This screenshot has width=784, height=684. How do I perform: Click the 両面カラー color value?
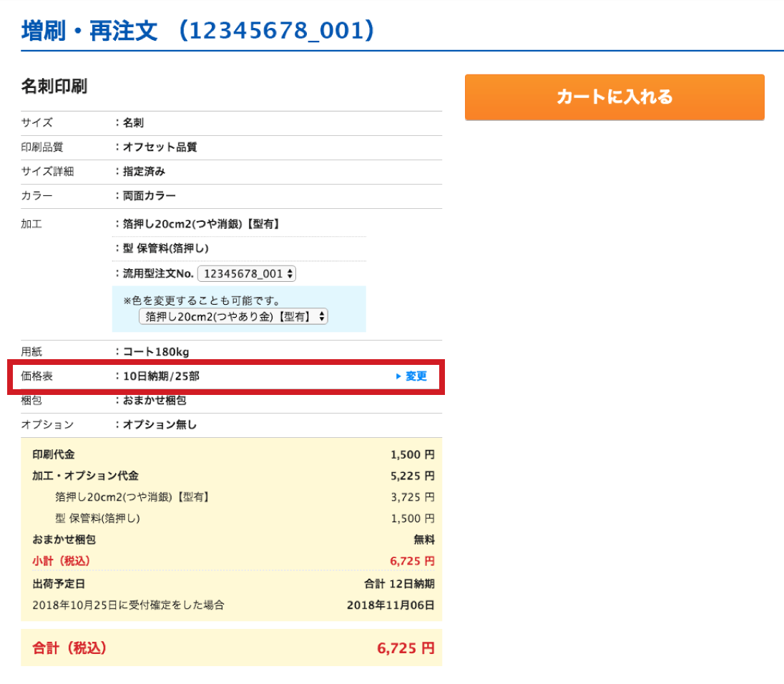[x=150, y=196]
